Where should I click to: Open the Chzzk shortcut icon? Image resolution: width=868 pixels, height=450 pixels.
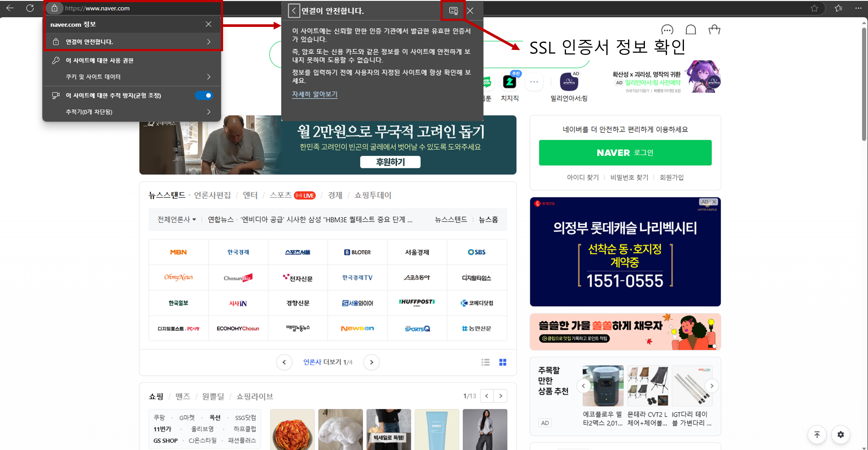click(510, 82)
